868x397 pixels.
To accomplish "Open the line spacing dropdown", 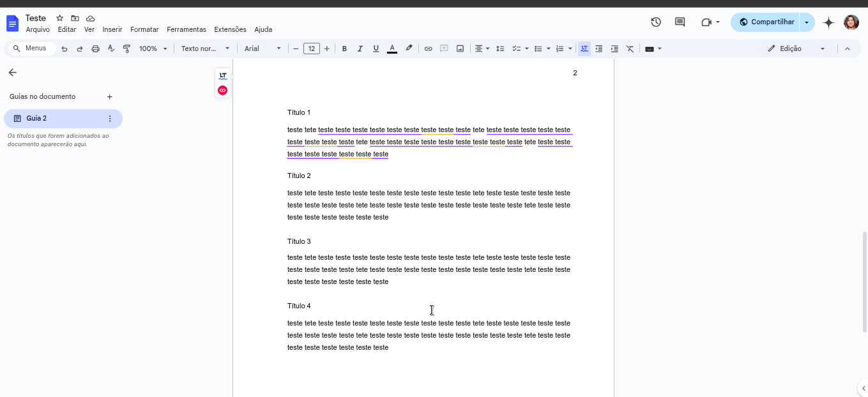I will point(500,48).
